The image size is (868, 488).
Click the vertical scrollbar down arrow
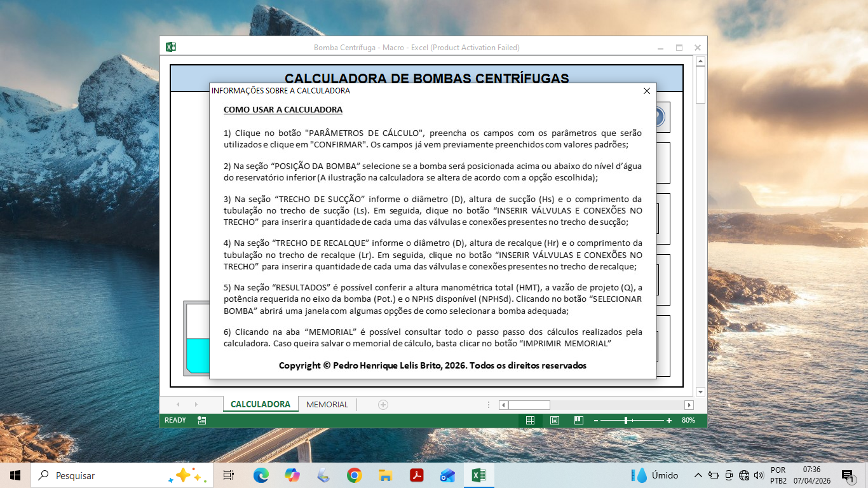click(701, 391)
